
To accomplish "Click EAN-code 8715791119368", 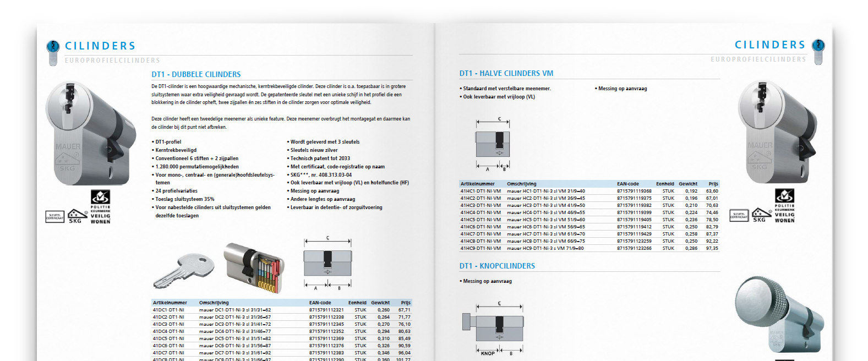I will 634,191.
